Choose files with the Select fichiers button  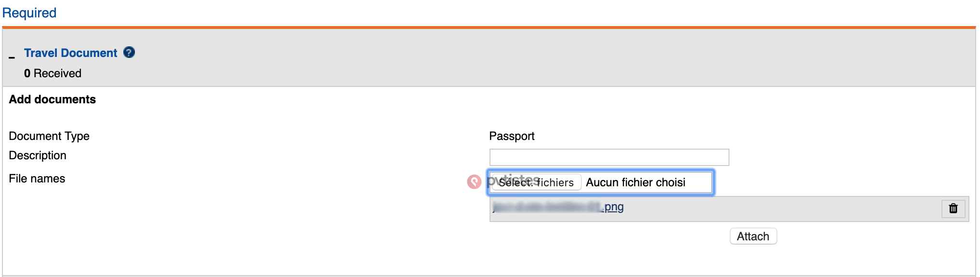[536, 182]
